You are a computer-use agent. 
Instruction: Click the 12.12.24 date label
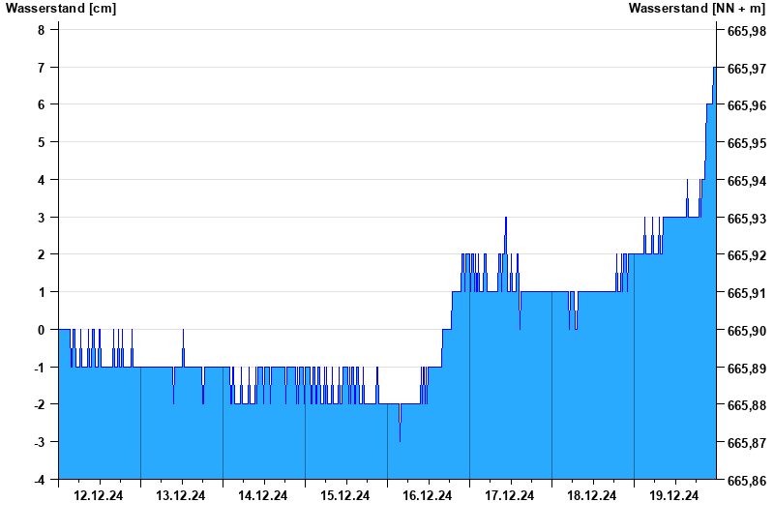click(x=99, y=496)
